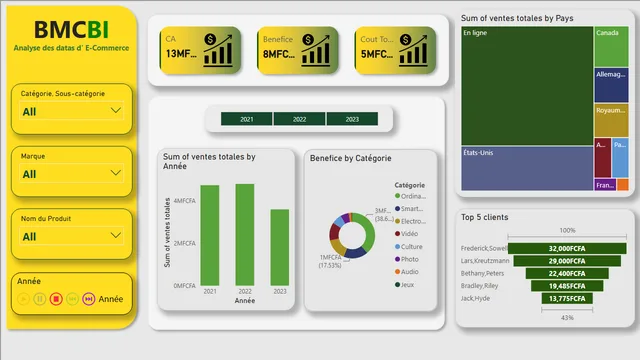Pause the Année animation
The height and width of the screenshot is (360, 640).
40,299
